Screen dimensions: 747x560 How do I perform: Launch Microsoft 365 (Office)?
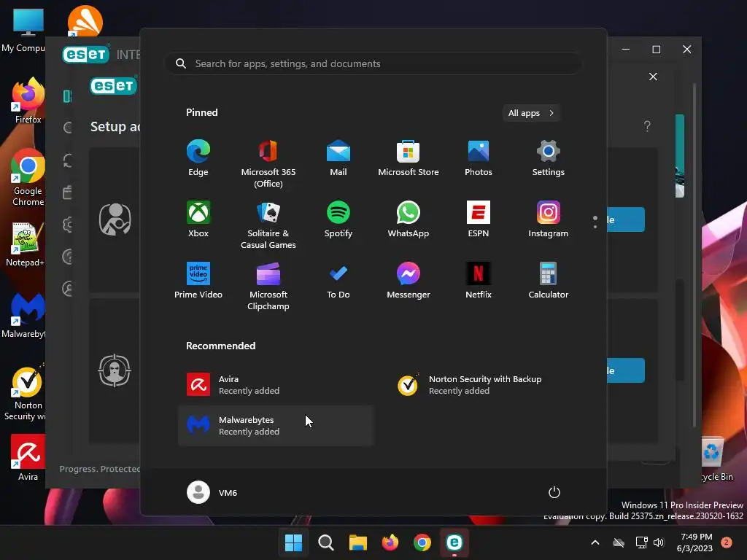[x=268, y=164]
